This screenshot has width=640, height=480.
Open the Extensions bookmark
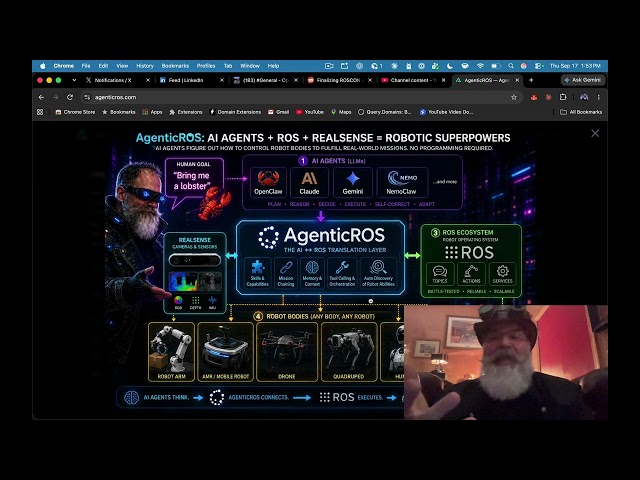(186, 112)
